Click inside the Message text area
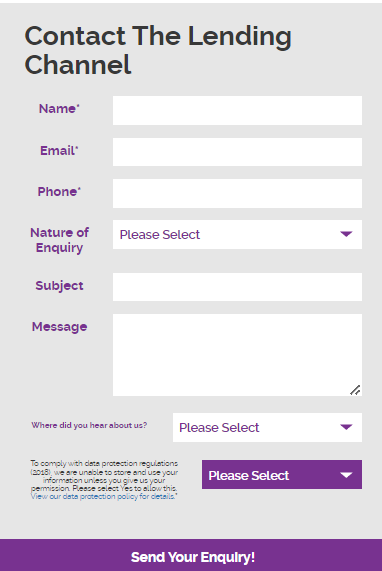Viewport: 382px width, 571px height. [x=237, y=355]
